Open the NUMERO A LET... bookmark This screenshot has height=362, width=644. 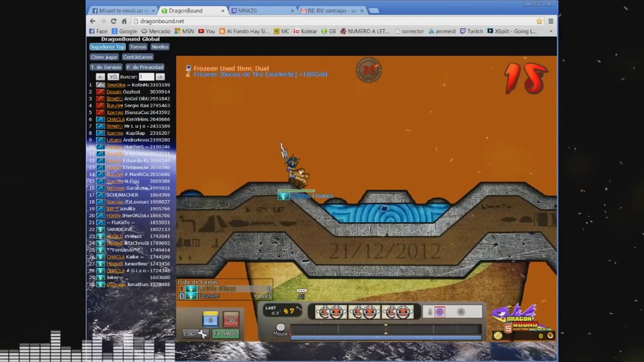coord(365,31)
